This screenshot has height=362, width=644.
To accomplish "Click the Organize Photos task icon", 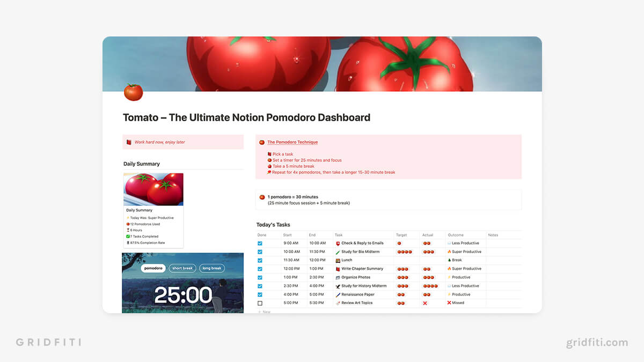I will coord(338,277).
